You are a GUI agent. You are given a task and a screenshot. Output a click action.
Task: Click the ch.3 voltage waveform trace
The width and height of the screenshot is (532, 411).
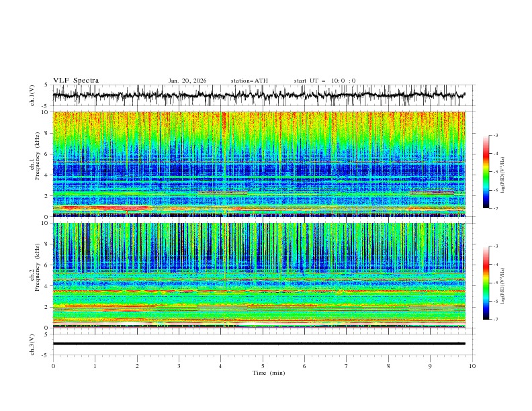tap(259, 344)
